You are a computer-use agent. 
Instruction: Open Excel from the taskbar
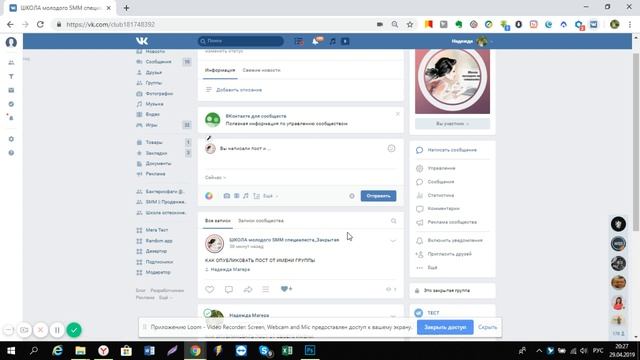287,351
